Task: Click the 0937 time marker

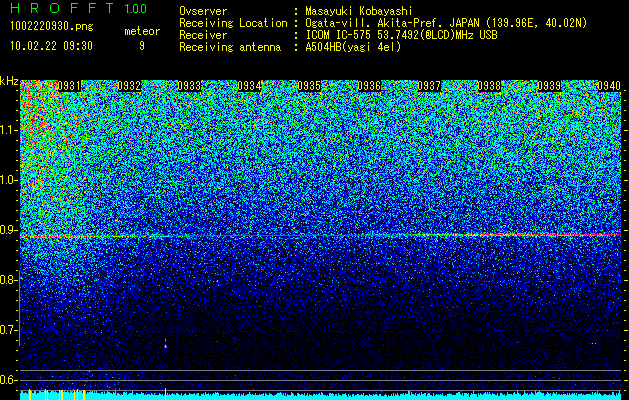Action: (429, 86)
